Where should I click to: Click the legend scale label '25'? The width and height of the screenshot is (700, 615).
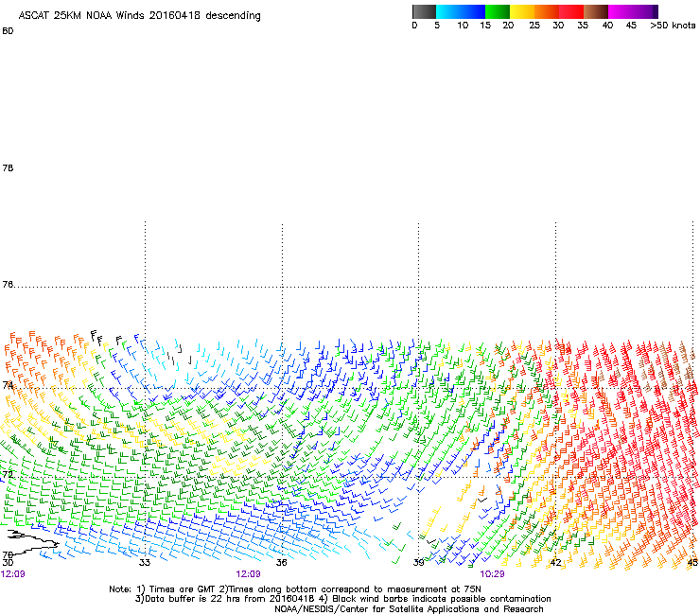pyautogui.click(x=534, y=26)
